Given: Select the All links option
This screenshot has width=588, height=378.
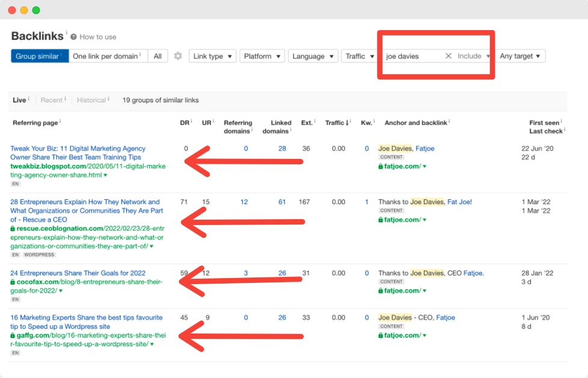Looking at the screenshot, I should pos(158,56).
